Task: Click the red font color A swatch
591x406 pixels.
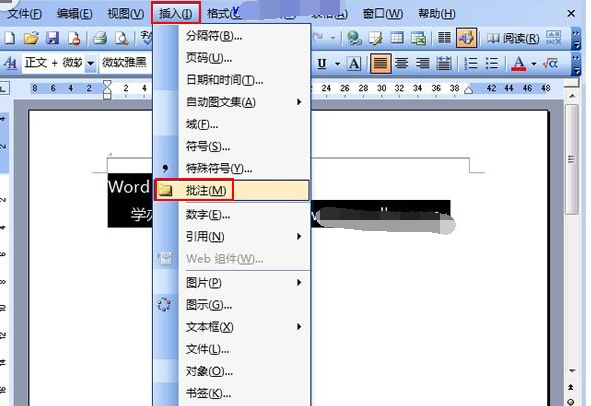Action: coord(519,63)
